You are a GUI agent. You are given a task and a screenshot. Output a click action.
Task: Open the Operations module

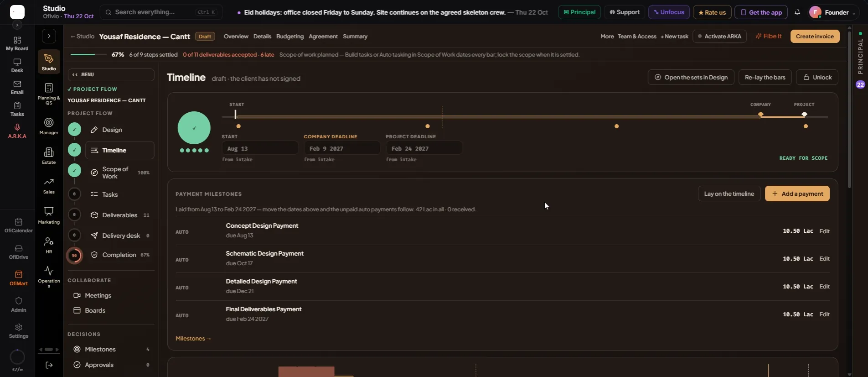pos(49,277)
